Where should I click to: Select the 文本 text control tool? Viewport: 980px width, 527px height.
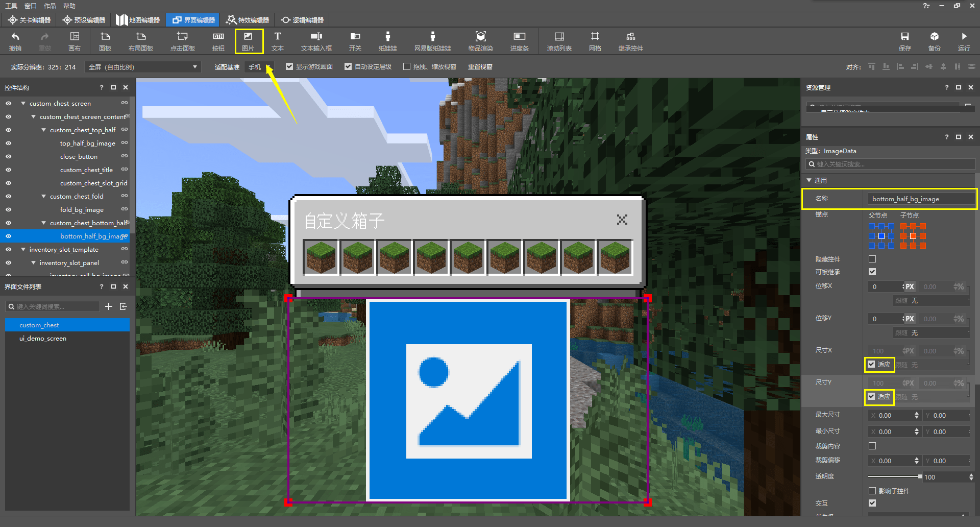click(x=278, y=41)
